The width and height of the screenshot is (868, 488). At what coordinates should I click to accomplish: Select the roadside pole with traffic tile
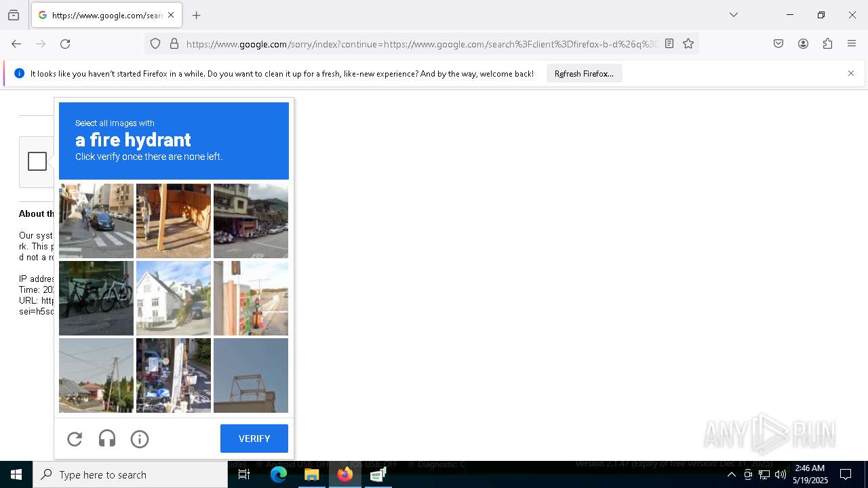point(251,298)
